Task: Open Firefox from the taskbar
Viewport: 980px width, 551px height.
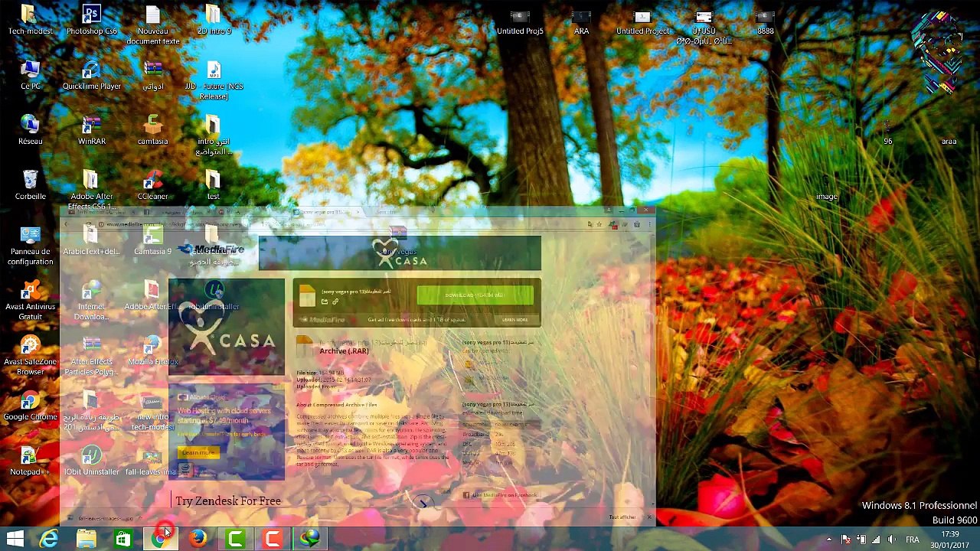Action: click(x=198, y=540)
